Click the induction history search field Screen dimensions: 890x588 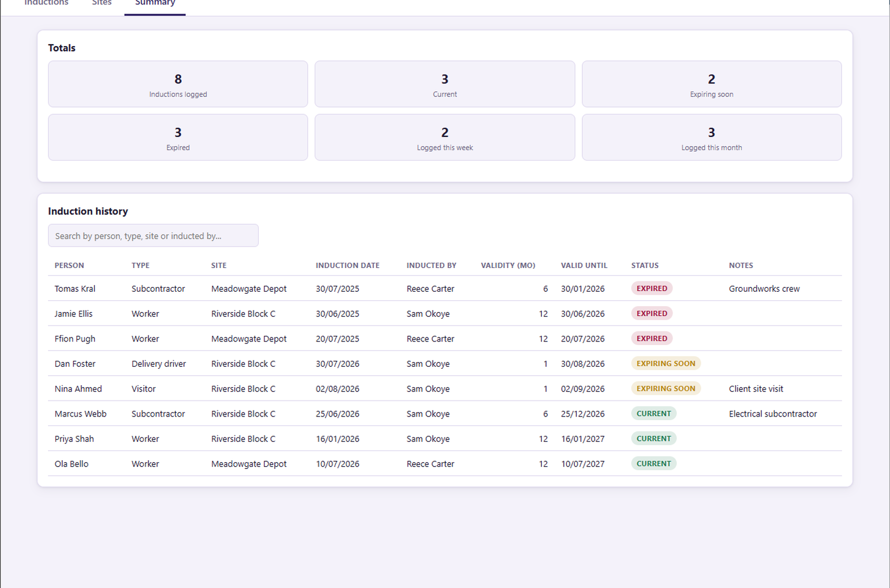click(x=153, y=235)
